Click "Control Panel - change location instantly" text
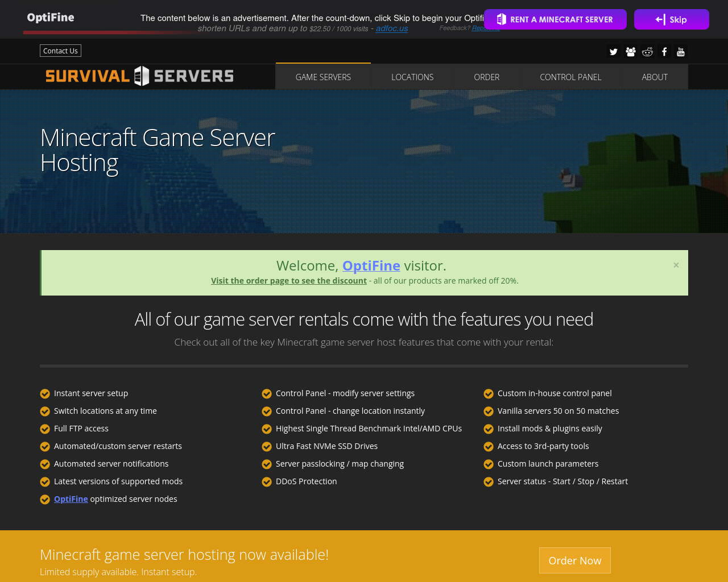 pyautogui.click(x=350, y=411)
